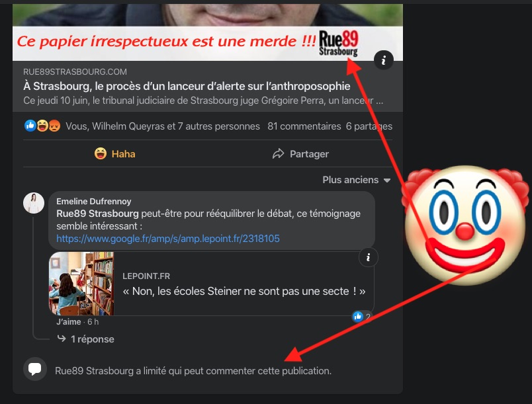Viewport: 532px width, 404px height.
Task: Open the 'écoles Steiner' Le Point article title
Action: click(x=244, y=291)
